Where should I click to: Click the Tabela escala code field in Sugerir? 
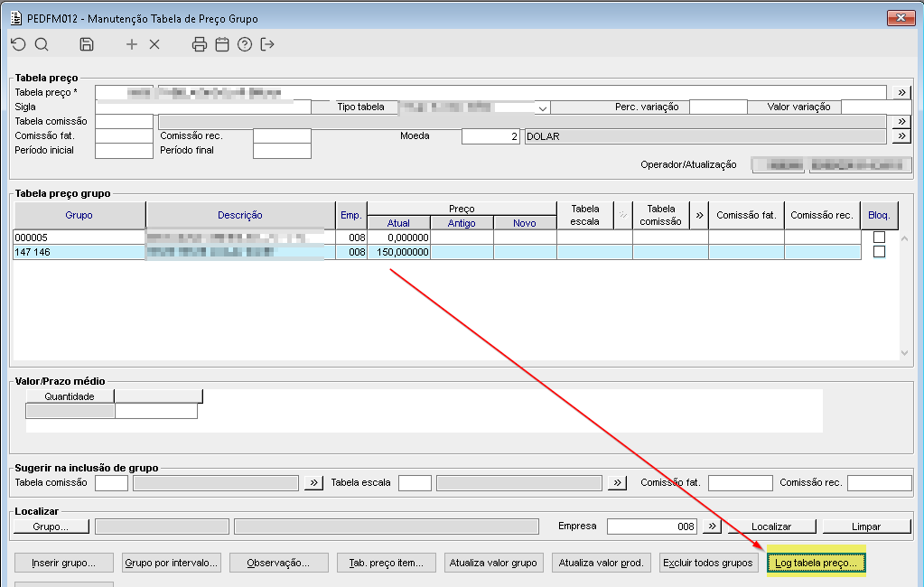[415, 482]
